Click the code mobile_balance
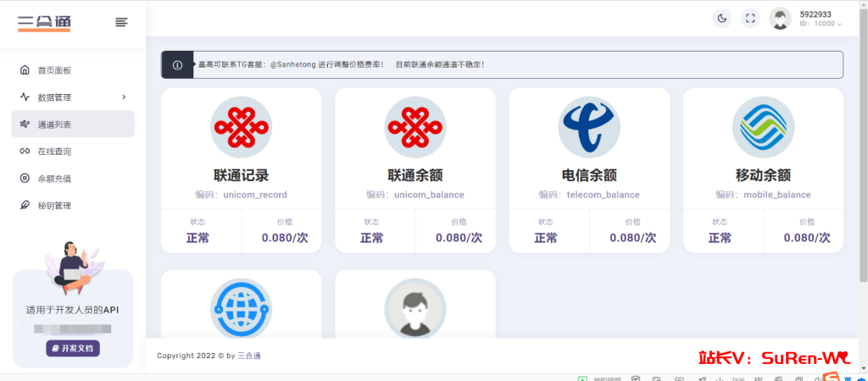868x381 pixels. coord(777,195)
